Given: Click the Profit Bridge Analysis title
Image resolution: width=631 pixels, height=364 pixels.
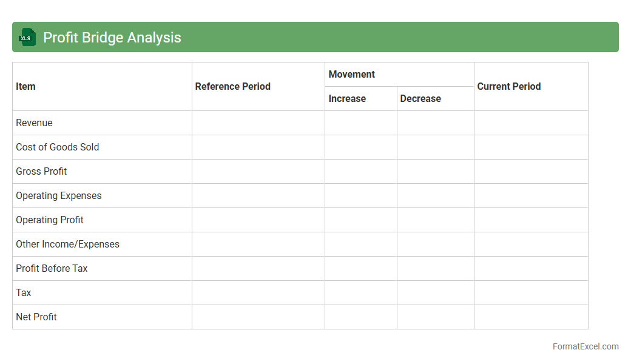Looking at the screenshot, I should (112, 38).
